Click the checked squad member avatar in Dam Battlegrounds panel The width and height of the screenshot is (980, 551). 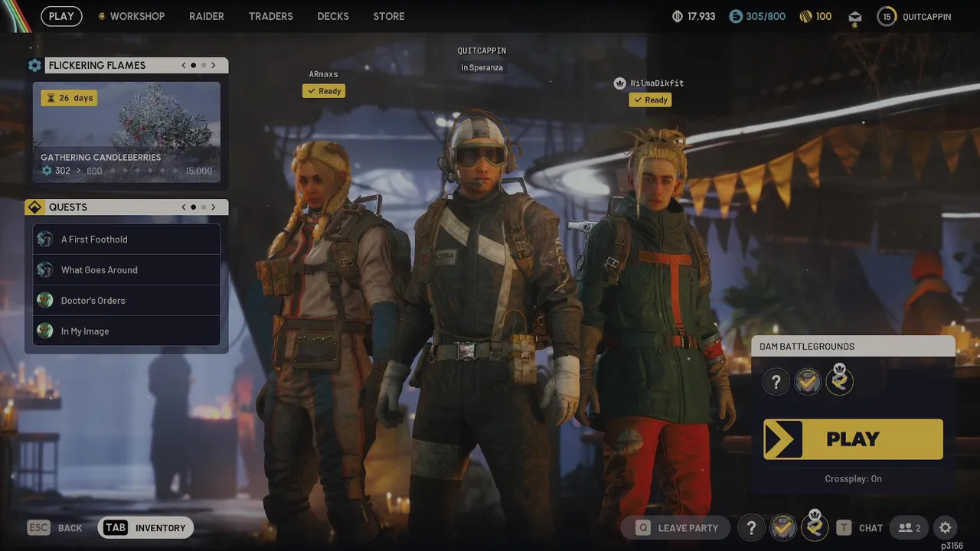click(808, 381)
